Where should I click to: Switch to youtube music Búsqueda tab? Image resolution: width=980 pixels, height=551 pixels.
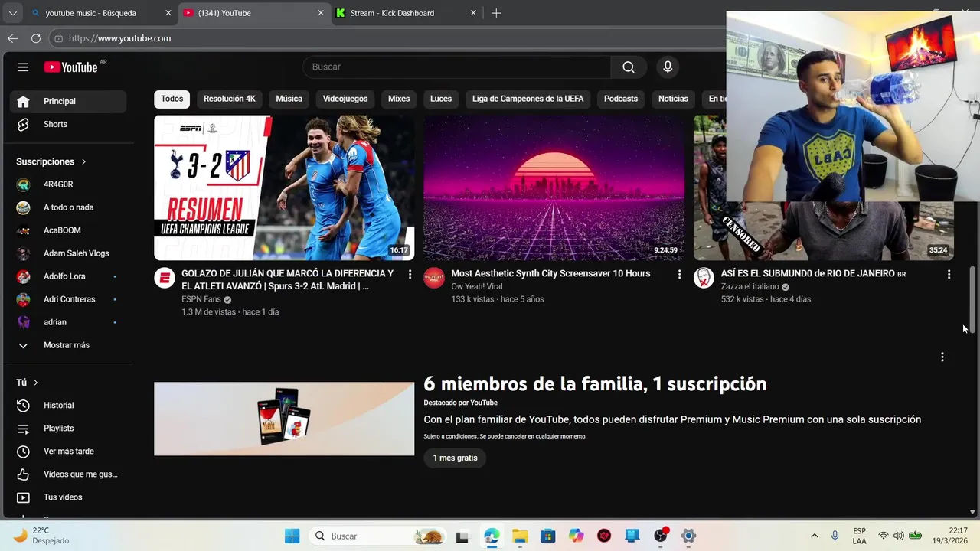101,13
